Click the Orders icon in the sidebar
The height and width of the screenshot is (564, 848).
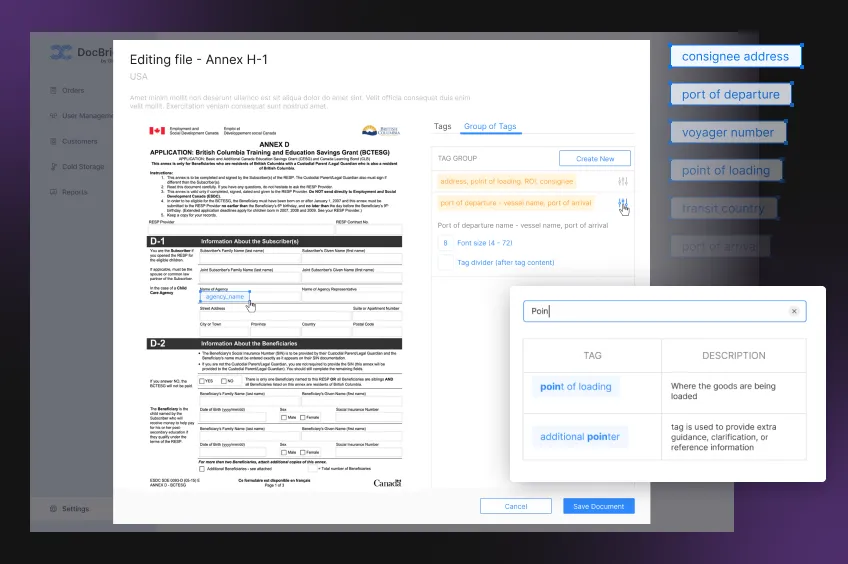coord(53,90)
